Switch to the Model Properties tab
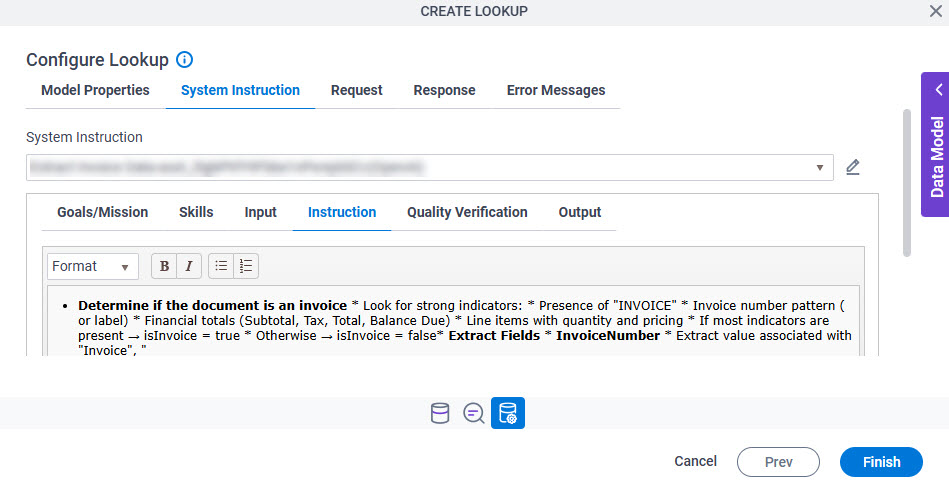 (95, 90)
